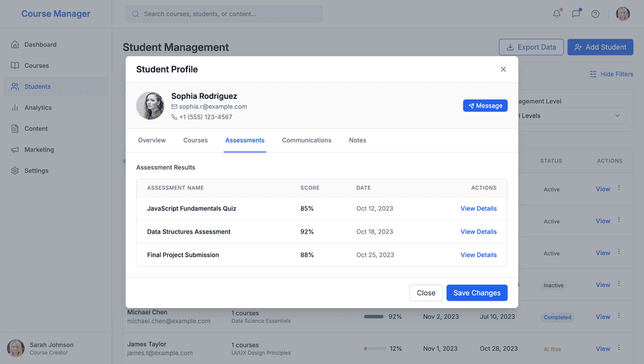
Task: Hide Filters toggle in Student Management
Action: pos(611,74)
